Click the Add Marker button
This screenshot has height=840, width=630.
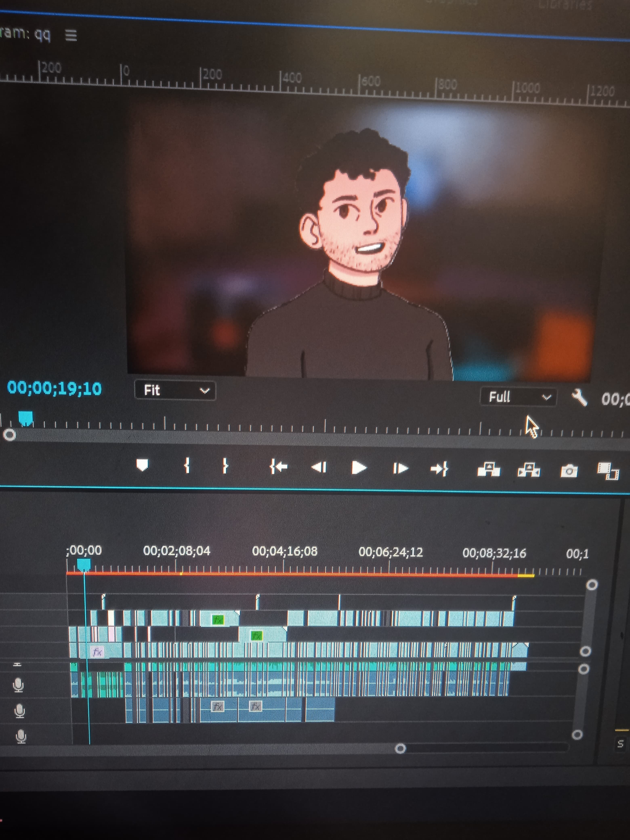(x=142, y=464)
